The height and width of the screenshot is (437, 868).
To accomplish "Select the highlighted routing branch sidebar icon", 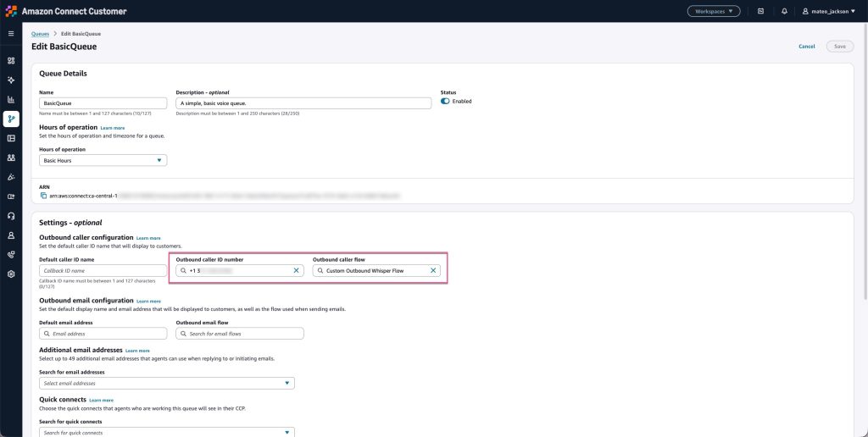I will 11,119.
